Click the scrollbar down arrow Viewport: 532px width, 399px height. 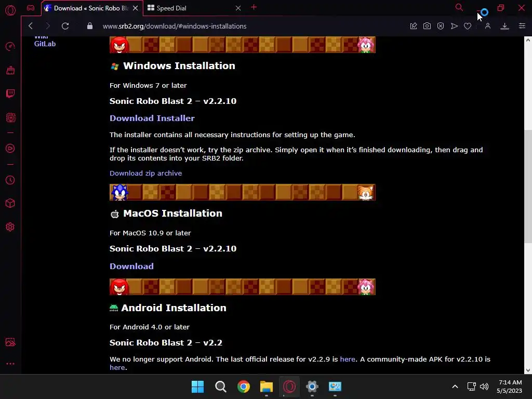click(x=528, y=370)
